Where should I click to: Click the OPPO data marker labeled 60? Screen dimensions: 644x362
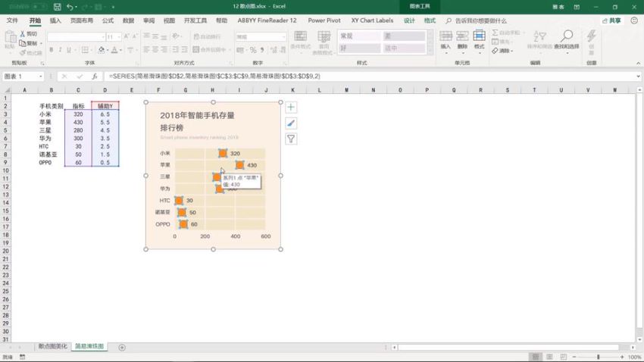click(183, 224)
